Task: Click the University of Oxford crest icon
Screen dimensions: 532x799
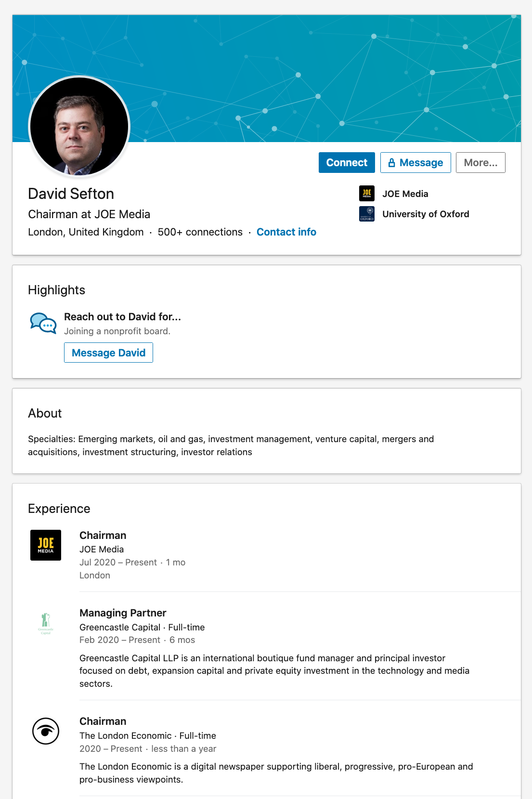Action: (367, 214)
